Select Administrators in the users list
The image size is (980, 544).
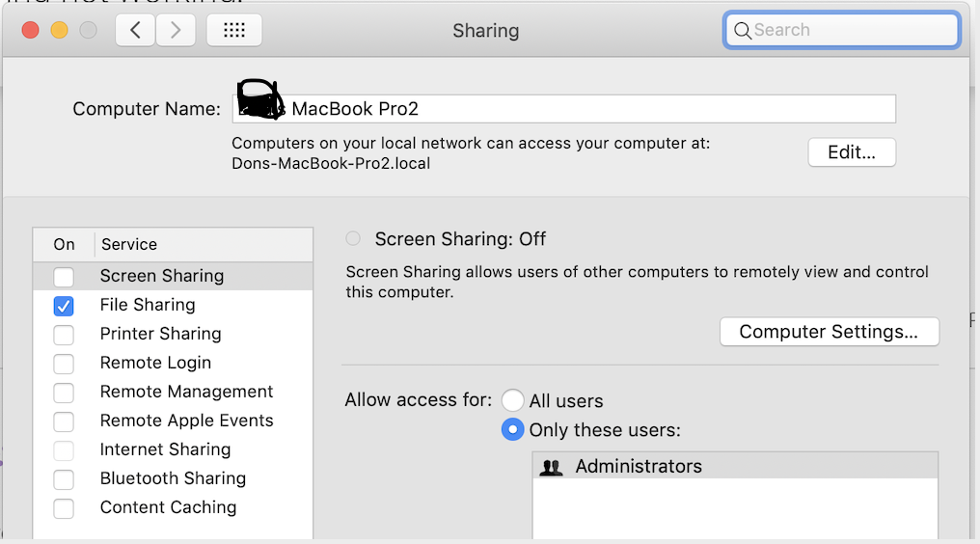coord(639,467)
